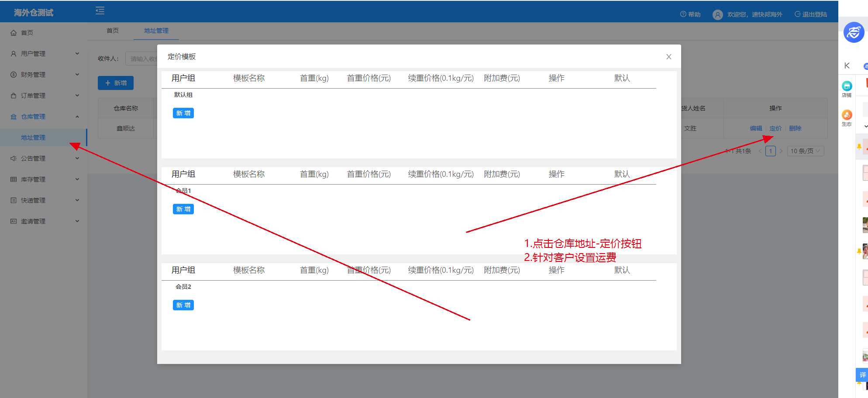Image resolution: width=868 pixels, height=398 pixels.
Task: Click the 快递管理 list icon
Action: click(14, 200)
